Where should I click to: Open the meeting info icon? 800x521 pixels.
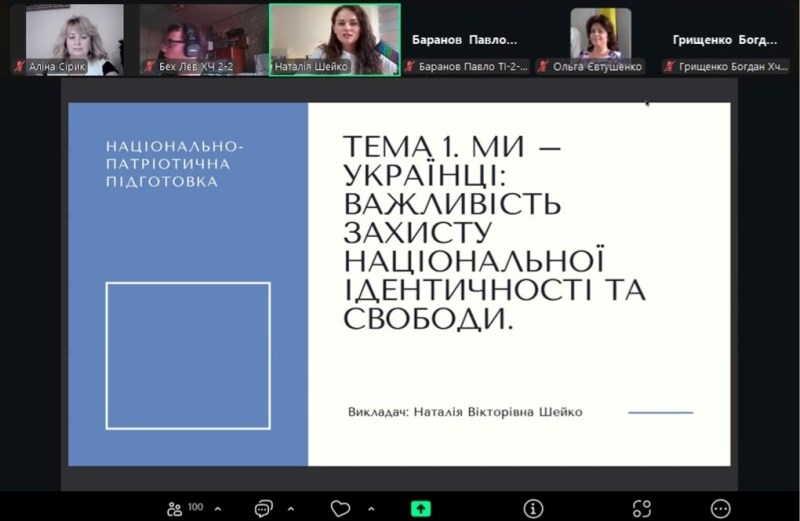click(x=533, y=509)
